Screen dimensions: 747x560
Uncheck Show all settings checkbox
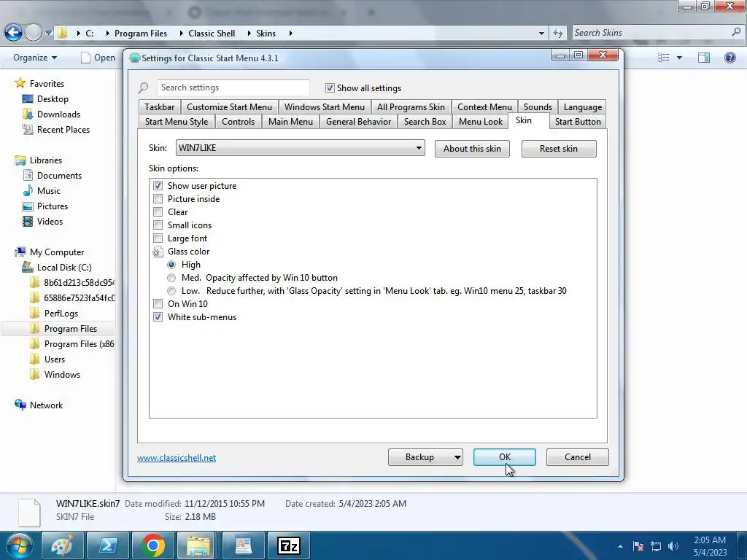(x=330, y=88)
